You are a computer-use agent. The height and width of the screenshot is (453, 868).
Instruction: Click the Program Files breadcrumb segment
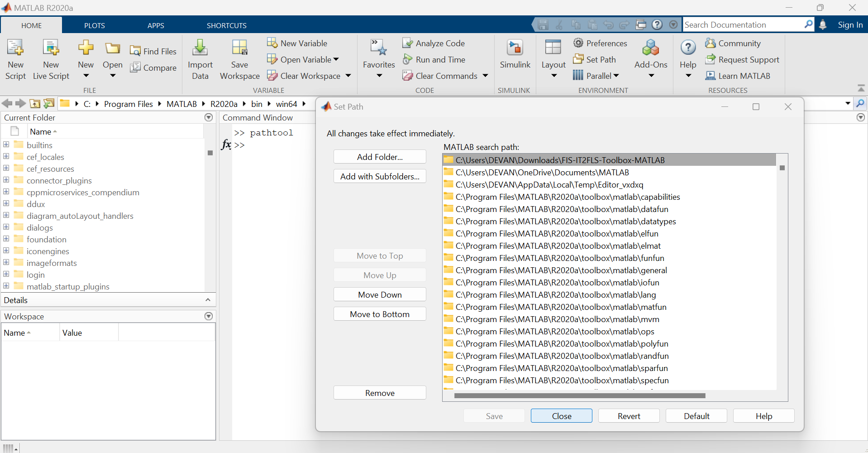click(129, 104)
